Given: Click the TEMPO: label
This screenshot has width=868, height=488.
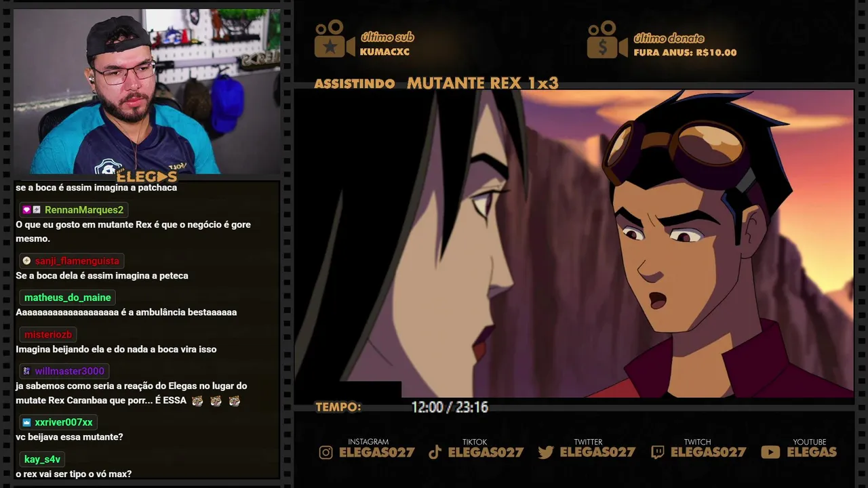Looking at the screenshot, I should 338,407.
